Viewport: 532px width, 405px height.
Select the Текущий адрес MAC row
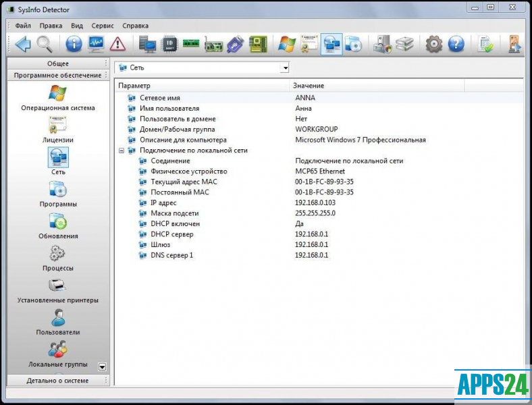(319, 182)
